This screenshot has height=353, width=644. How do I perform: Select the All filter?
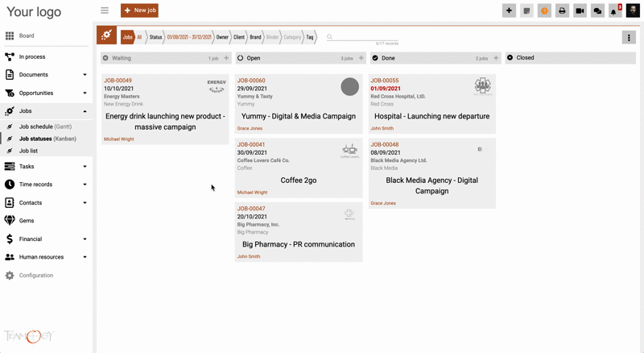pyautogui.click(x=139, y=37)
